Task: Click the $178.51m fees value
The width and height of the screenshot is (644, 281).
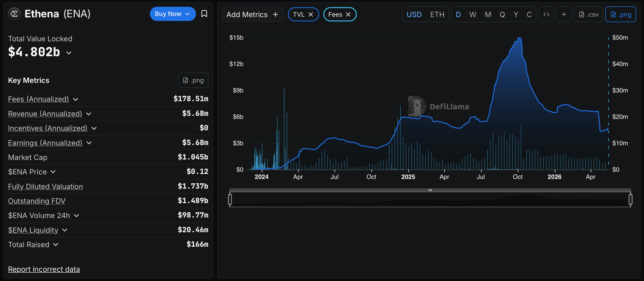Action: pyautogui.click(x=191, y=99)
